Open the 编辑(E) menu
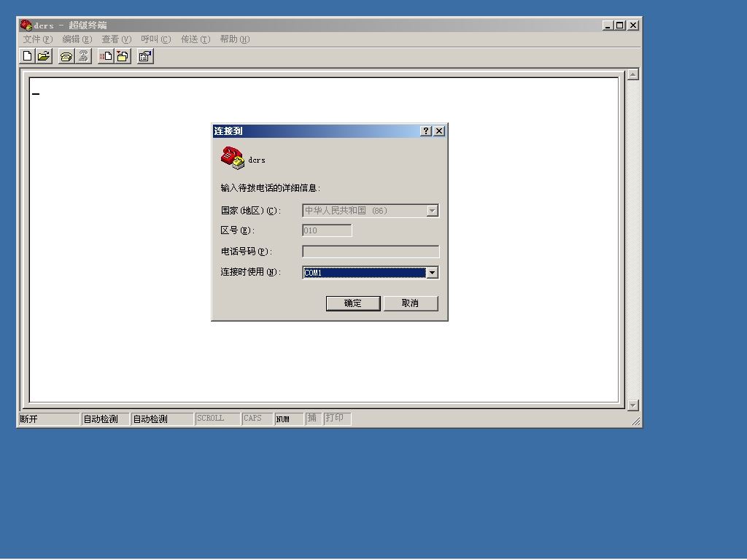This screenshot has height=560, width=747. pyautogui.click(x=77, y=39)
